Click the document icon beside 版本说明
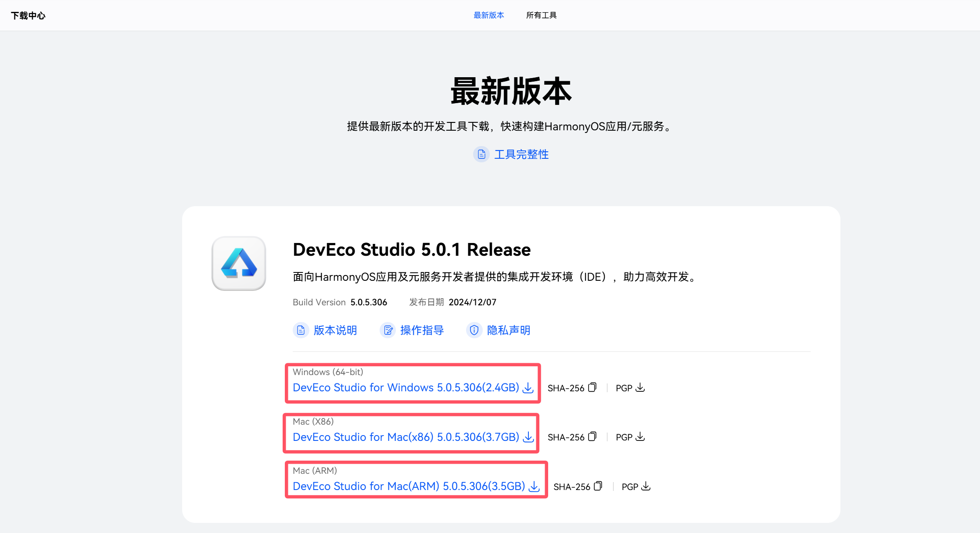 (x=301, y=330)
